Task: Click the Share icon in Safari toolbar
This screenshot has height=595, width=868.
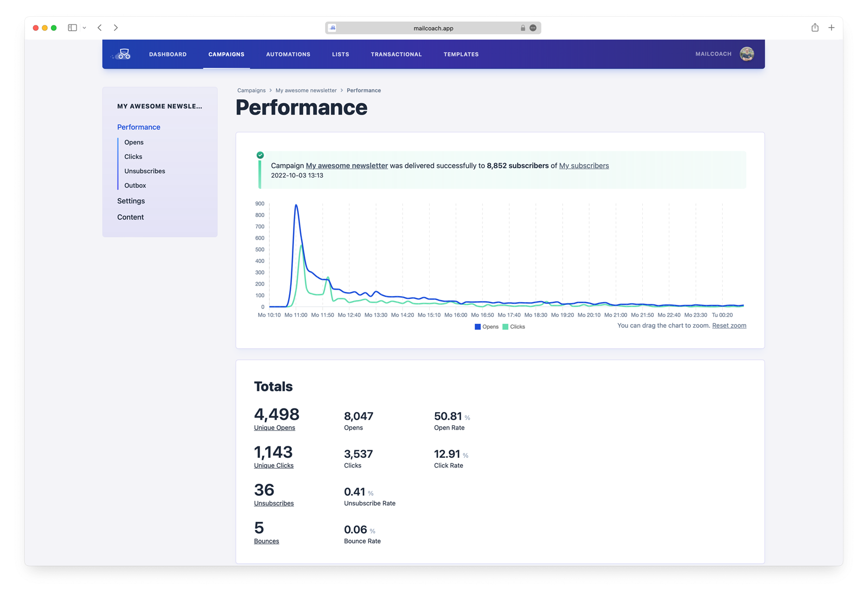Action: [815, 27]
